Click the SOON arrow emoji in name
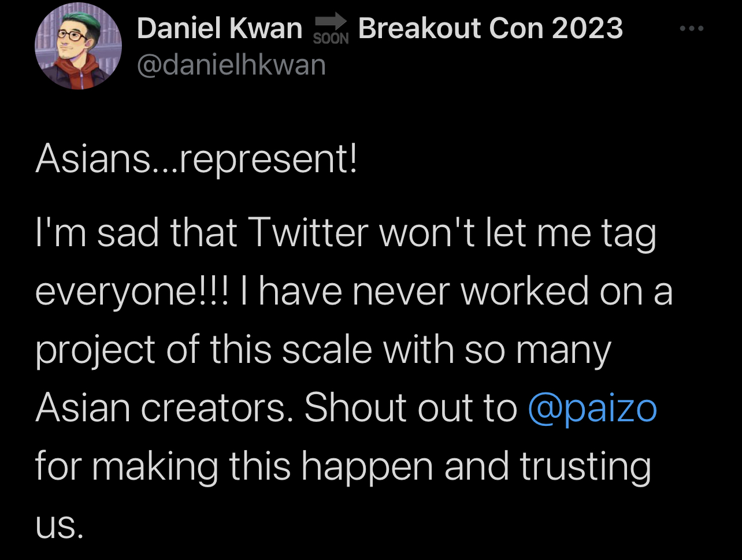The width and height of the screenshot is (742, 560). [x=331, y=30]
